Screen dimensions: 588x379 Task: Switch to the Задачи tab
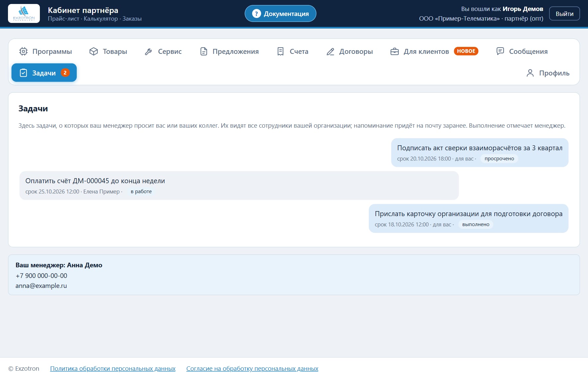pyautogui.click(x=44, y=73)
